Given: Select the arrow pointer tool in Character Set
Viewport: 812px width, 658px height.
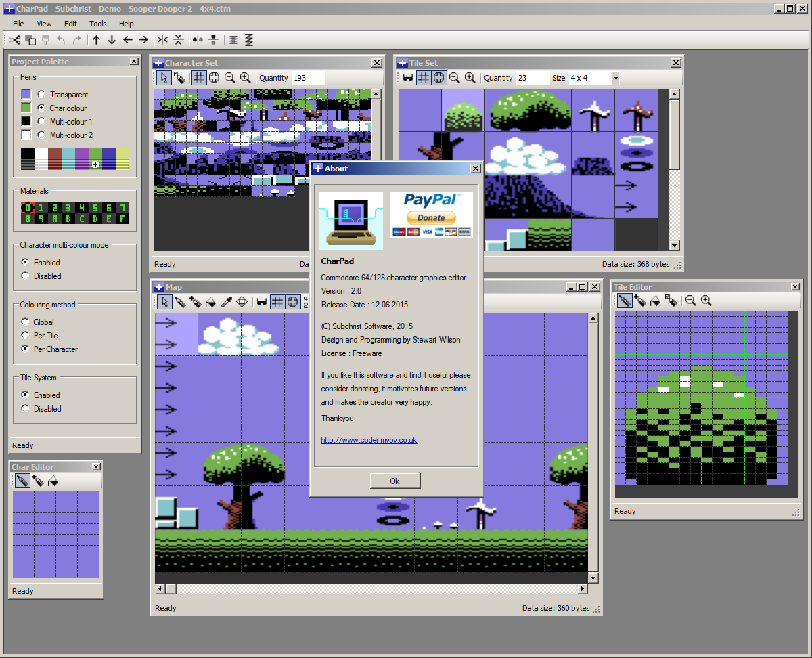Looking at the screenshot, I should pyautogui.click(x=164, y=78).
